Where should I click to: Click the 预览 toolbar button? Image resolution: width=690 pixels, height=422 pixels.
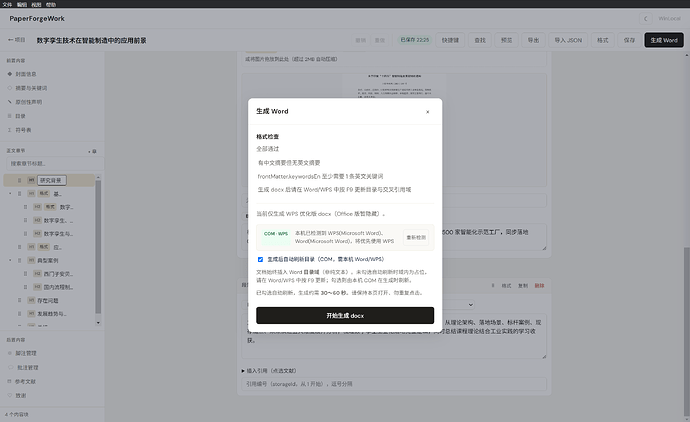(x=506, y=40)
